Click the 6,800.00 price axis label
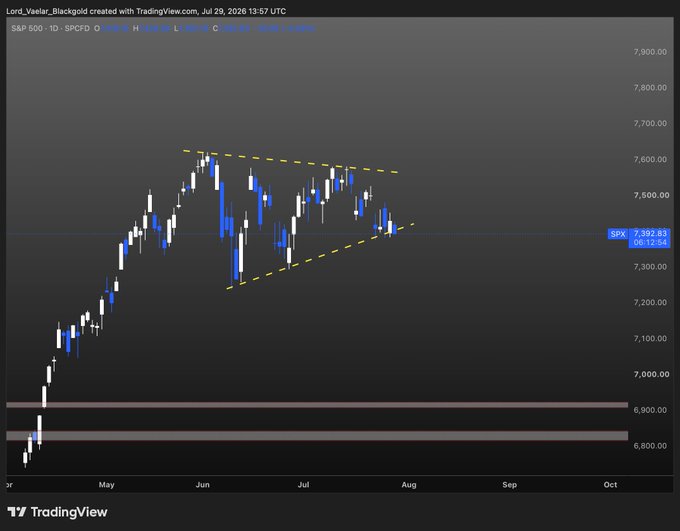680x531 pixels. (x=650, y=446)
